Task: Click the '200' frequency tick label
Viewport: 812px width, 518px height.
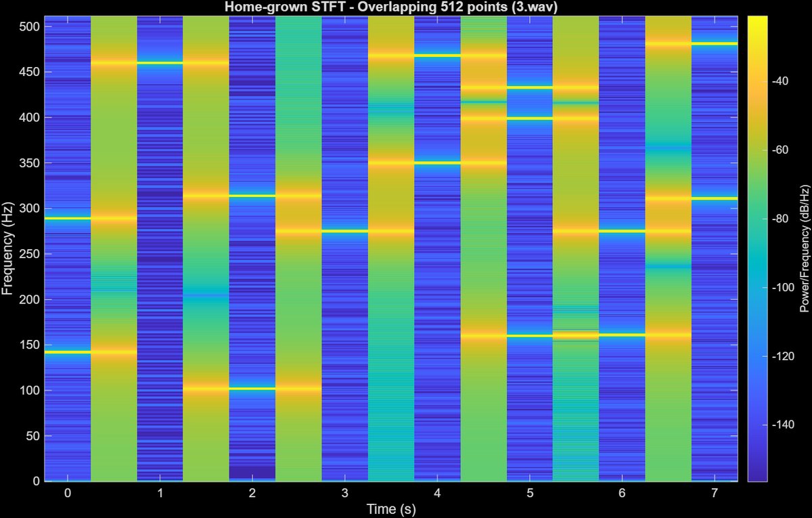Action: [30, 299]
